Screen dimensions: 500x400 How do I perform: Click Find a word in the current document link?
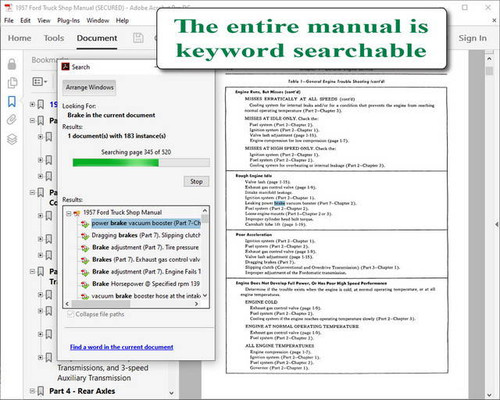point(122,347)
